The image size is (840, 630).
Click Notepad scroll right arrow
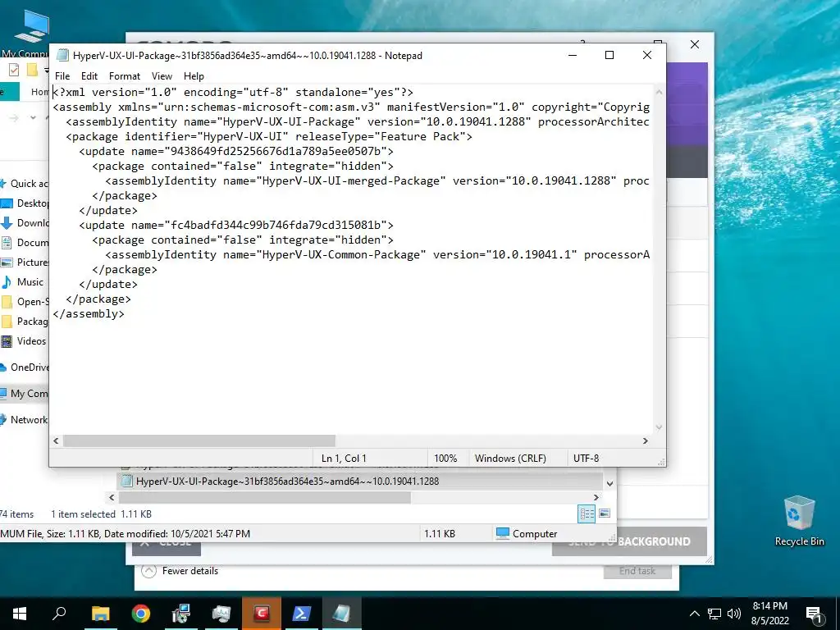coord(646,441)
